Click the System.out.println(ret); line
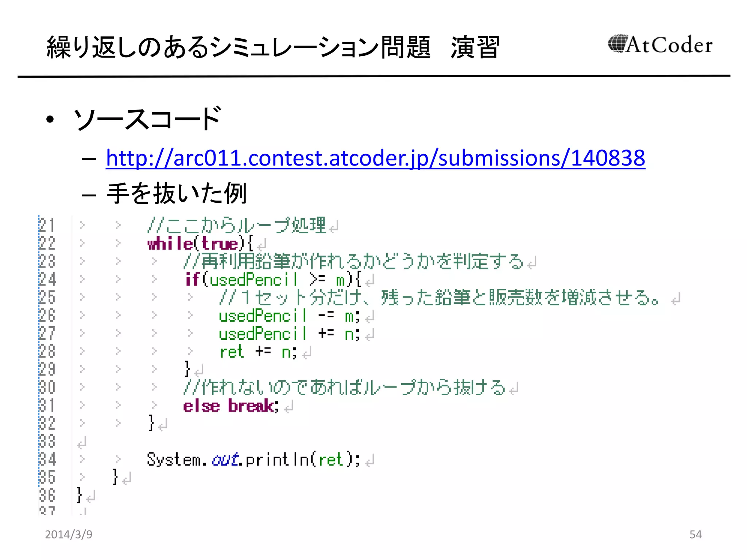The image size is (747, 560). (x=253, y=459)
